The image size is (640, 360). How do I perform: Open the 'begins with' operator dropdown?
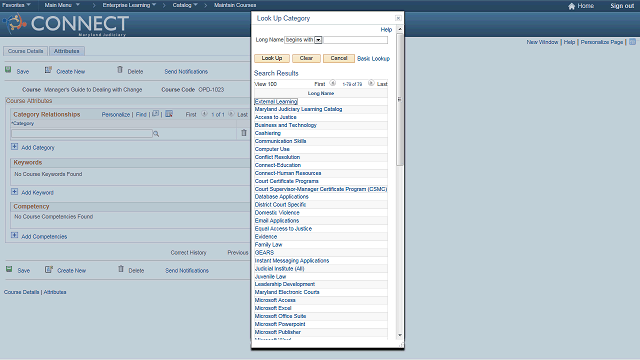pos(318,40)
